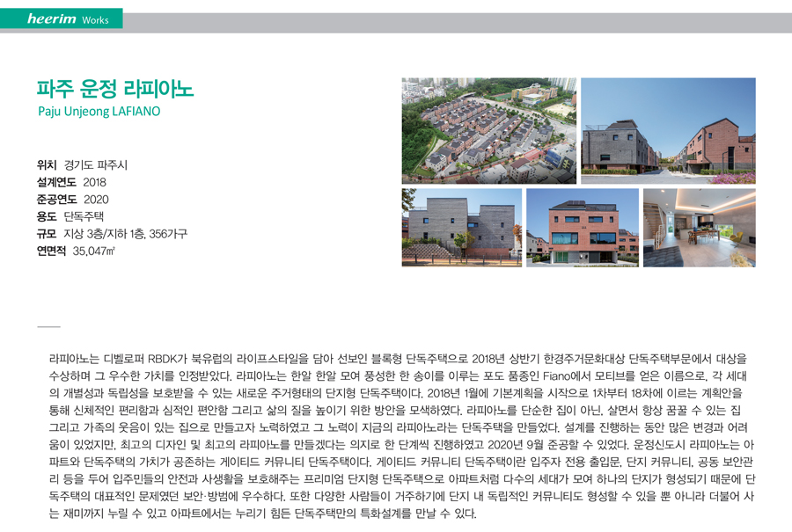Open the aerial view photo of the complex
The width and height of the screenshot is (792, 532).
(488, 130)
